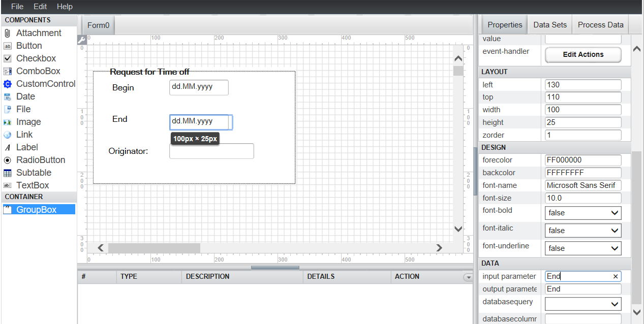This screenshot has width=644, height=324.
Task: Switch to the Data Sets tab
Action: coord(549,25)
